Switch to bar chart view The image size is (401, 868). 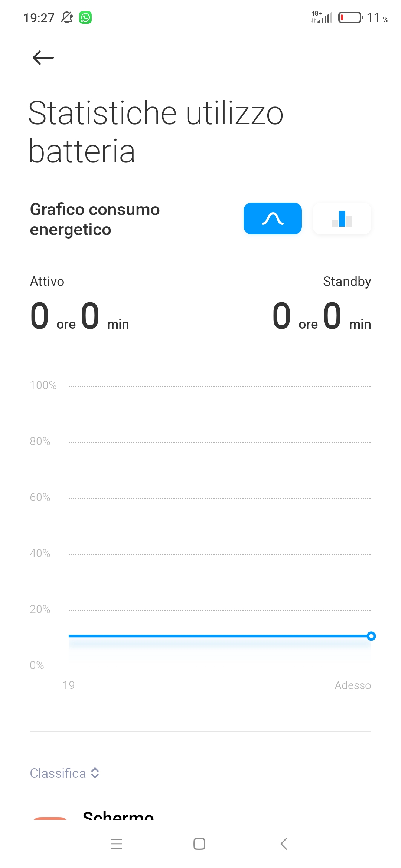(x=342, y=218)
